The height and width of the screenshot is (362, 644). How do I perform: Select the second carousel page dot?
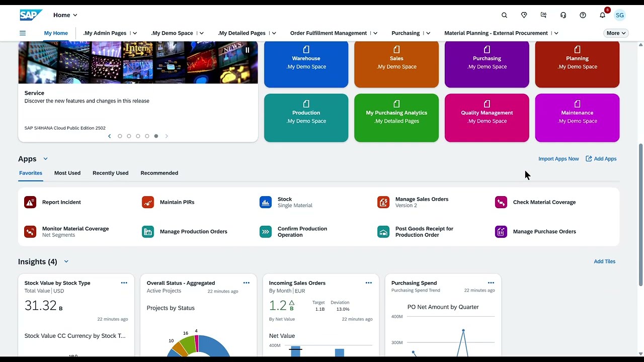[129, 136]
